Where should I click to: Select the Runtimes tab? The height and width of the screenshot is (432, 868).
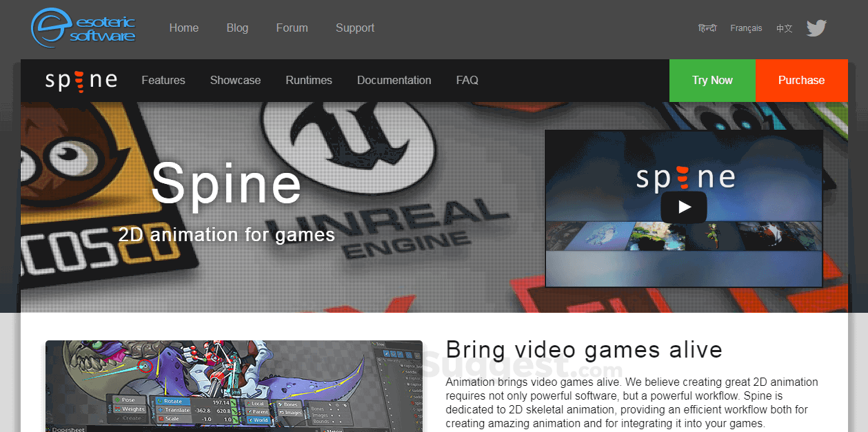coord(309,81)
